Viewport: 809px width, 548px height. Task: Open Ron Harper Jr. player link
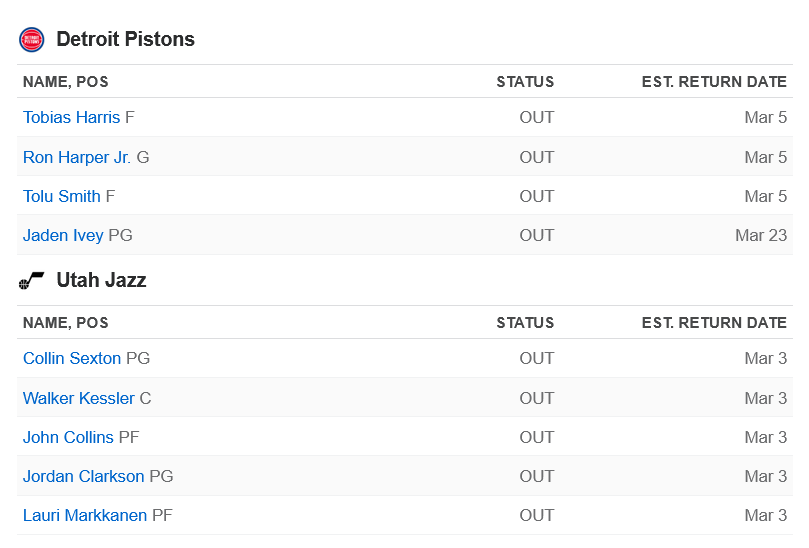[77, 157]
